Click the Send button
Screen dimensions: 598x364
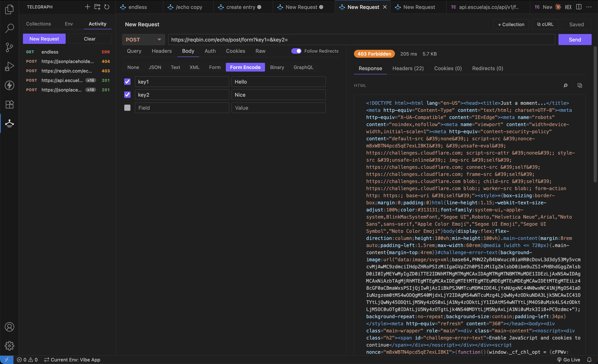[575, 40]
